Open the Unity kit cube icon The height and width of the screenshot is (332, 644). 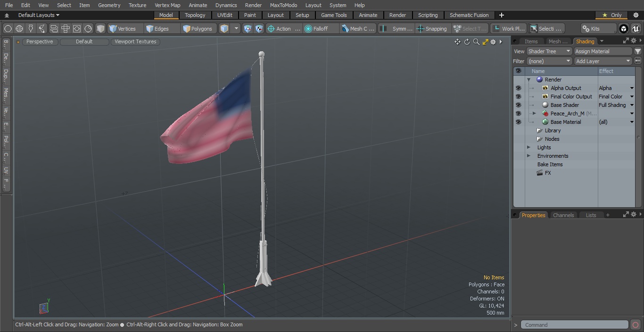(624, 29)
